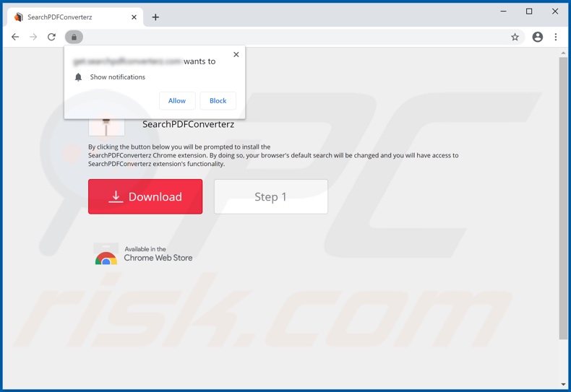Click the Chrome Web Store logo icon
The image size is (571, 392).
click(x=106, y=254)
